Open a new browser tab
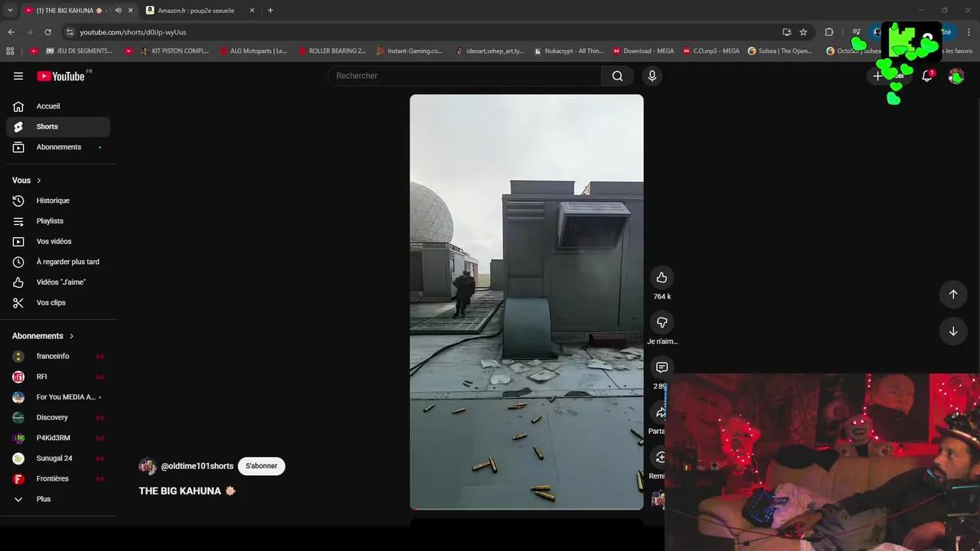The height and width of the screenshot is (551, 980). pyautogui.click(x=270, y=11)
